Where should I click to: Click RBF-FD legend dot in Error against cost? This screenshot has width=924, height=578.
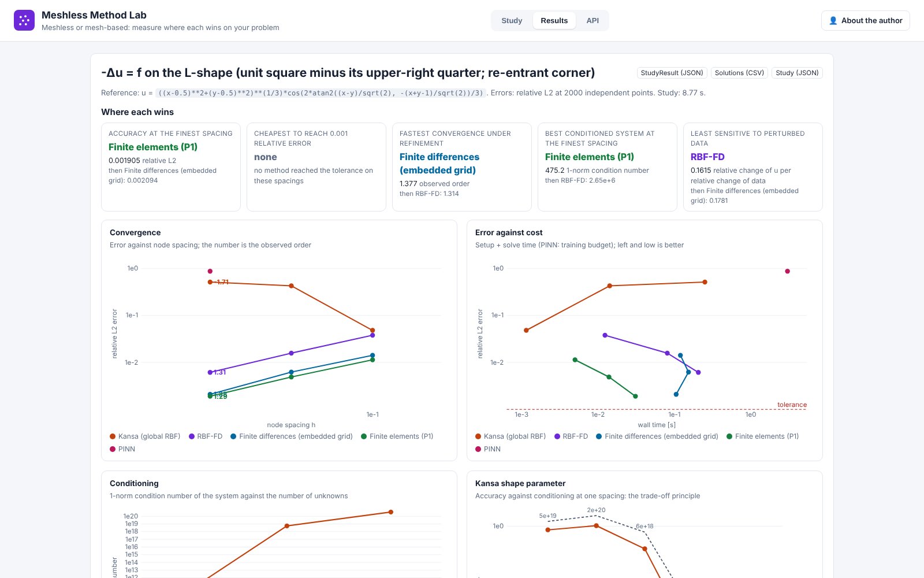click(557, 436)
